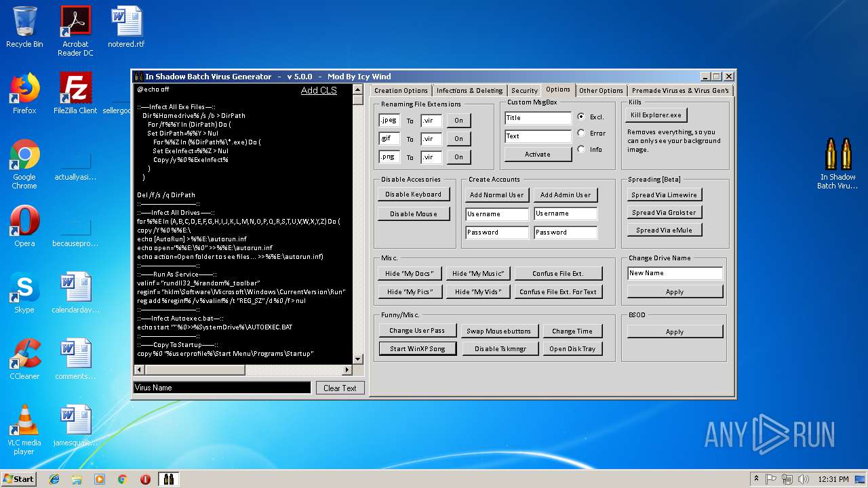868x488 pixels.
Task: Open the CCleaner desktop shortcut
Action: tap(24, 359)
